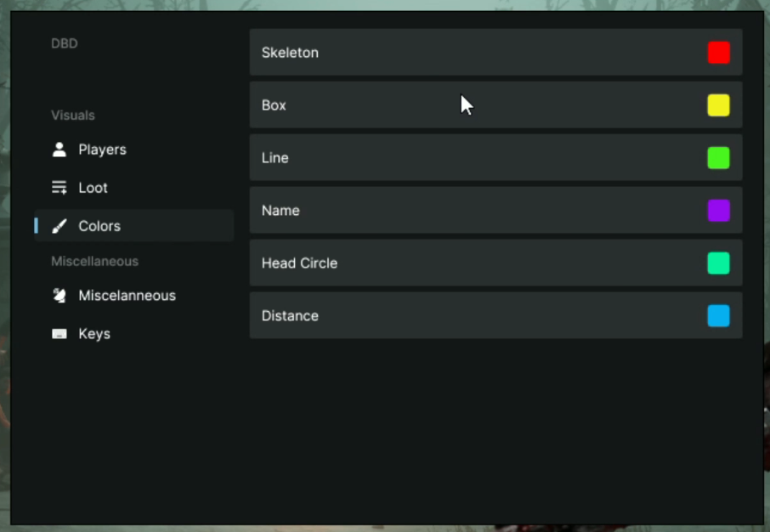Viewport: 770px width, 532px height.
Task: Open the Miscelanneous tab label
Action: coord(127,296)
